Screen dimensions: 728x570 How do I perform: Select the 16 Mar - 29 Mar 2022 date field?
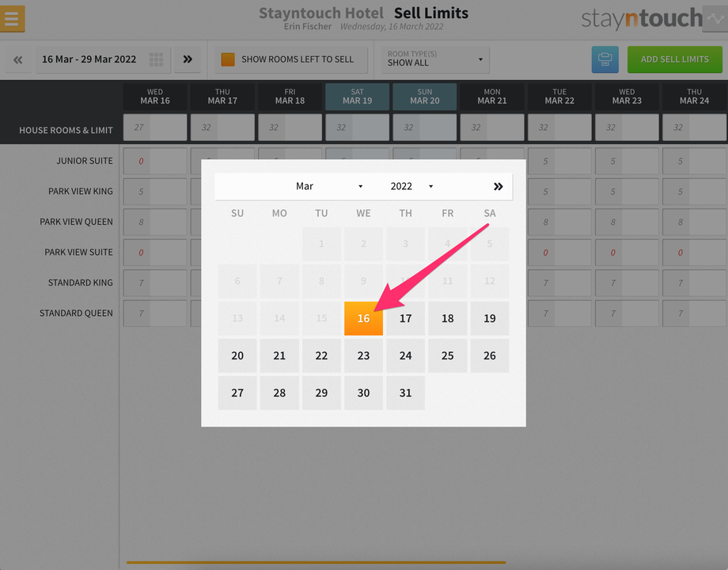point(103,59)
